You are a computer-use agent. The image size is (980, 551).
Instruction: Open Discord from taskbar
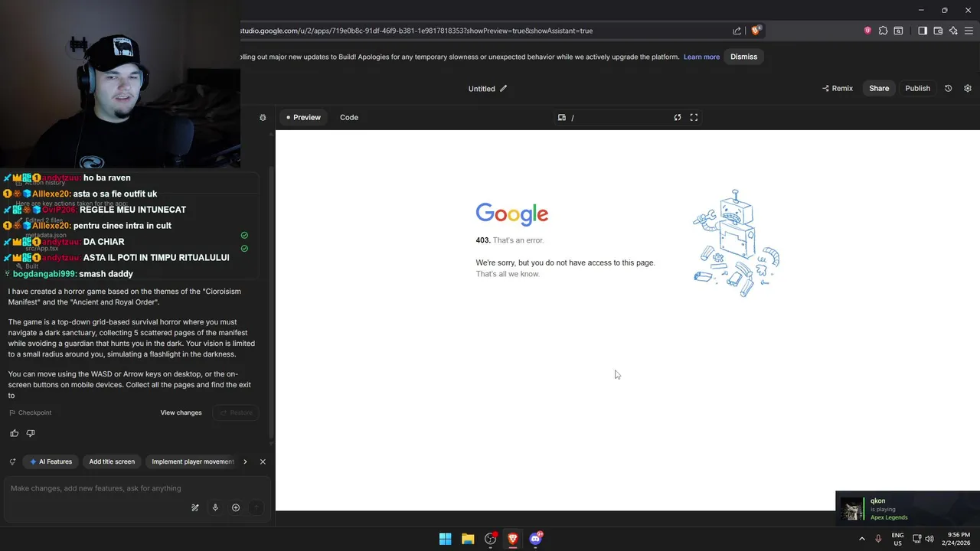[536, 539]
